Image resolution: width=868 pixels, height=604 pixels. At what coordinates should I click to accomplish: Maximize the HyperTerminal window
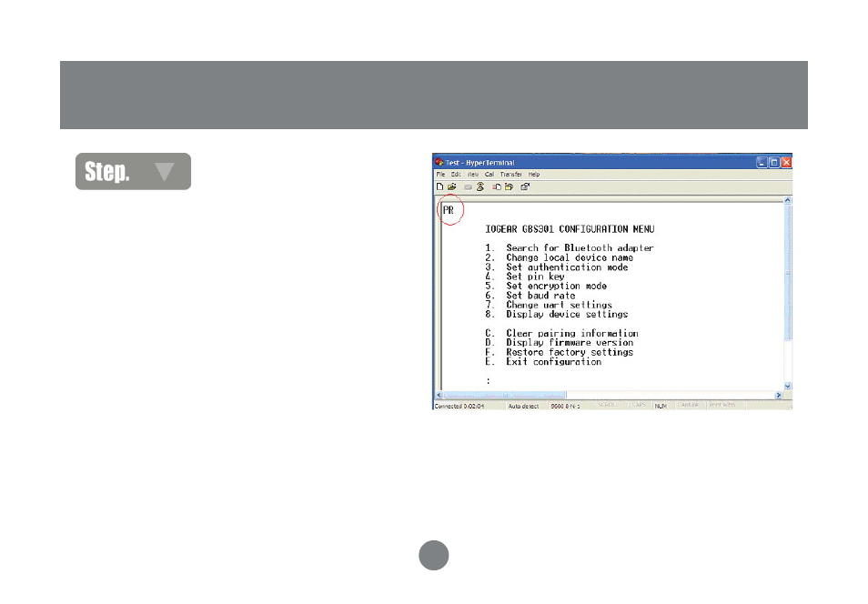[774, 162]
